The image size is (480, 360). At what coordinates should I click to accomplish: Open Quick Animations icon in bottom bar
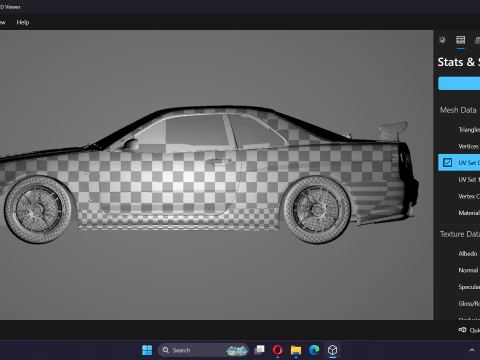point(462,330)
